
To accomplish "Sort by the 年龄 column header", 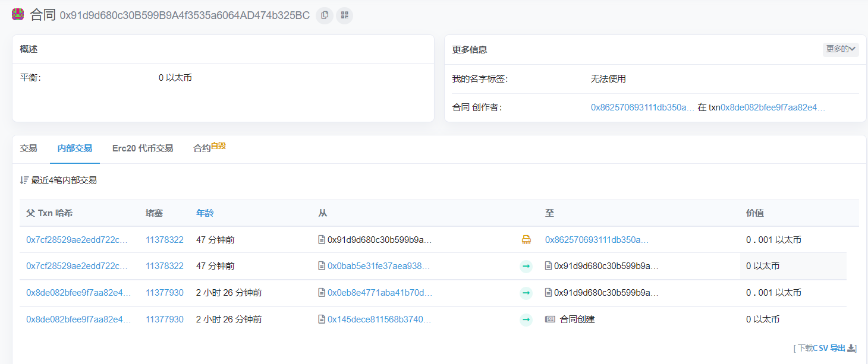I will [205, 213].
